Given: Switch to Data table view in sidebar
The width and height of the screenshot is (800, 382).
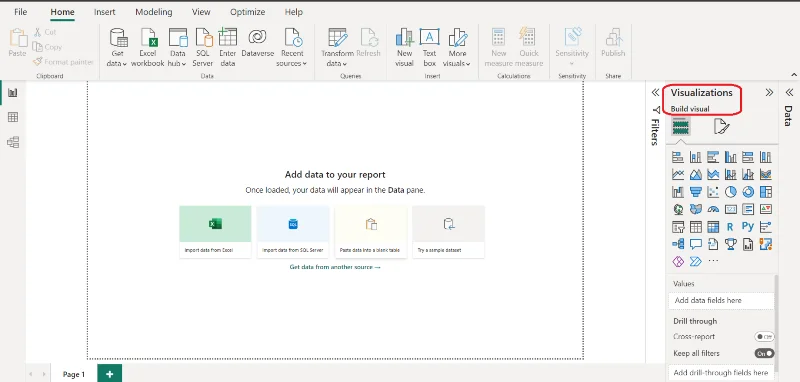Looking at the screenshot, I should (13, 117).
